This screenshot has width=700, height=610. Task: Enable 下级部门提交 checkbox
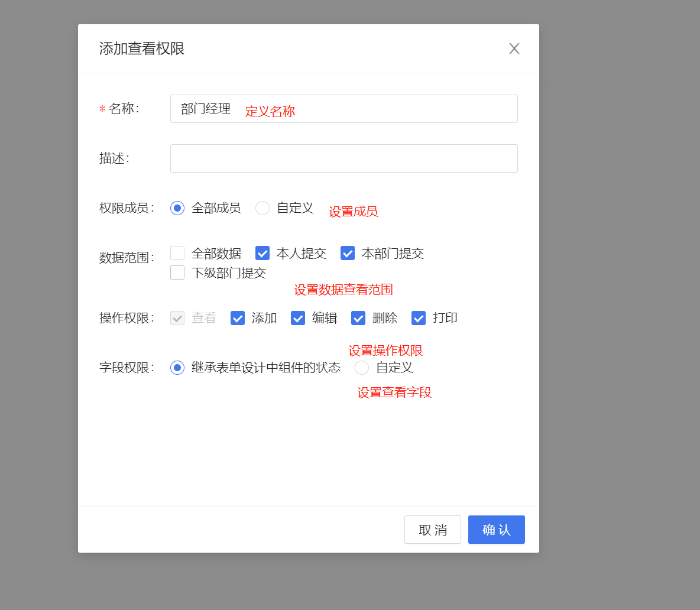click(177, 272)
